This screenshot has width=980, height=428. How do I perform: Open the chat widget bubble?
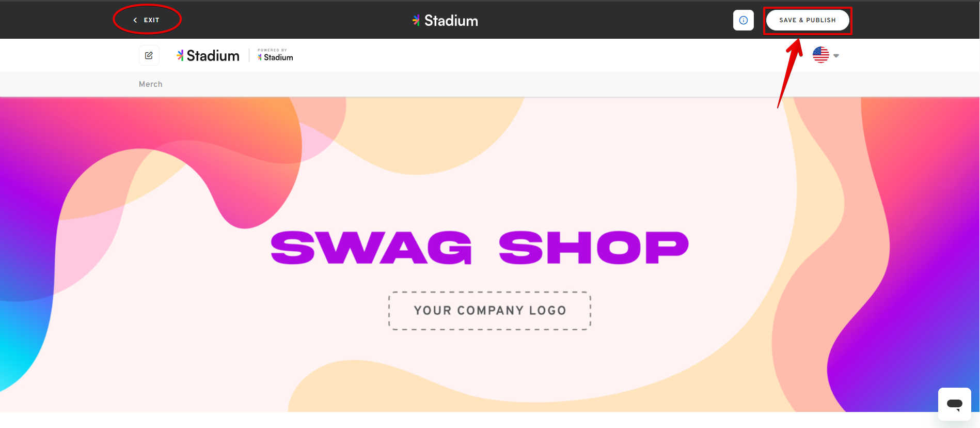pyautogui.click(x=954, y=404)
